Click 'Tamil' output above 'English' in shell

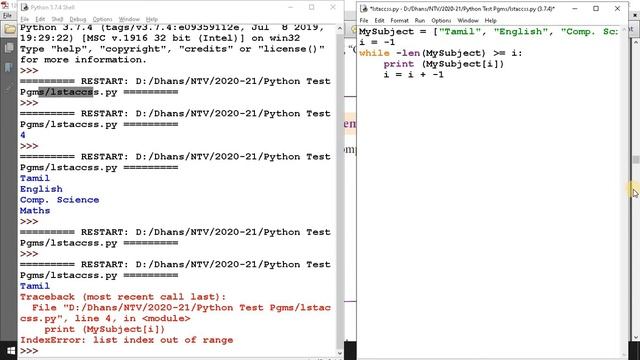pyautogui.click(x=35, y=178)
